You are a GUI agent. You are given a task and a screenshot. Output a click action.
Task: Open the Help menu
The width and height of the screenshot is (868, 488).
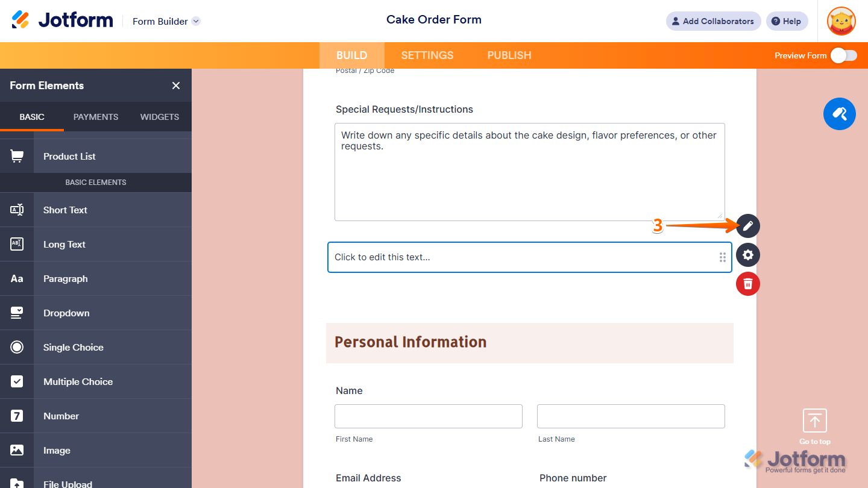[787, 20]
